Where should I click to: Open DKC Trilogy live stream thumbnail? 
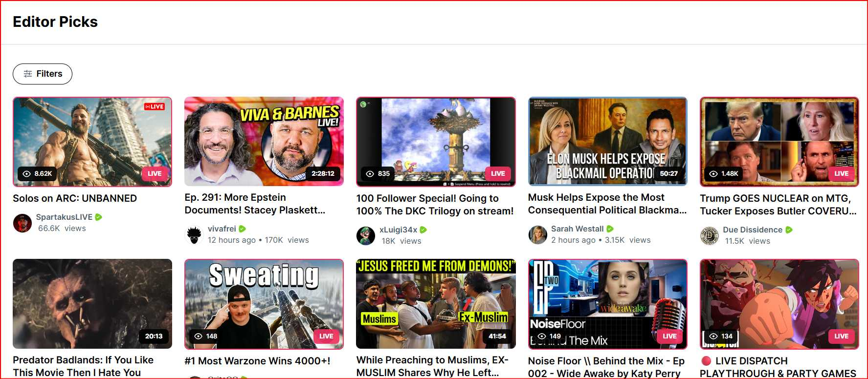[x=436, y=142]
